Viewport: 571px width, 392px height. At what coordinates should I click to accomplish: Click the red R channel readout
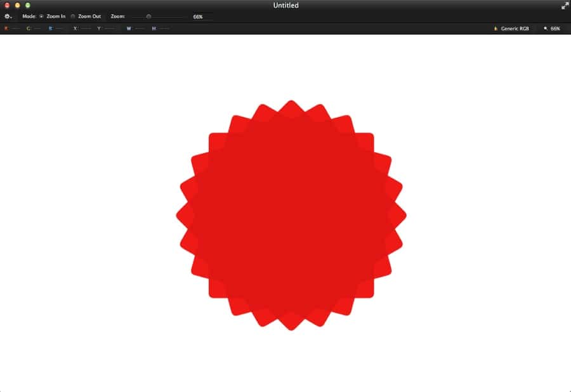(11, 29)
